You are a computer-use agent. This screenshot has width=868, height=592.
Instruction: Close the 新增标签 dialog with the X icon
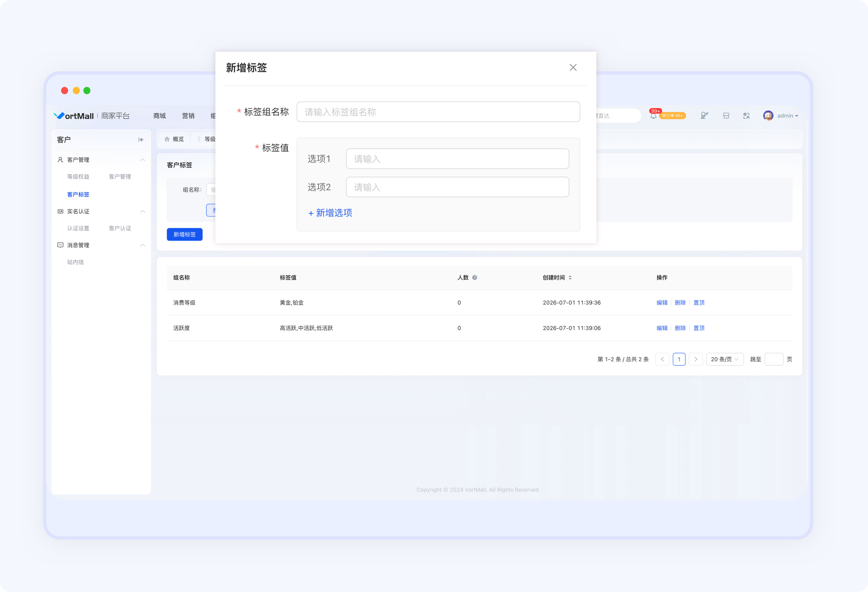[573, 67]
